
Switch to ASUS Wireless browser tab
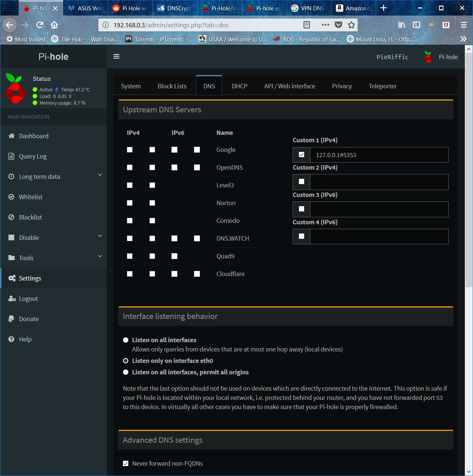[86, 8]
